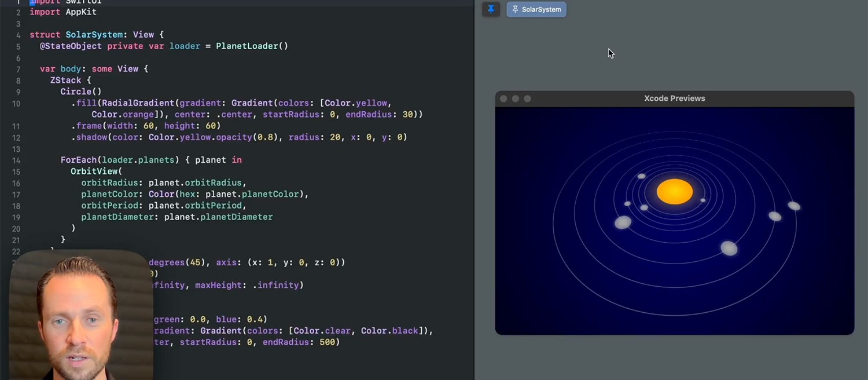Click the Xcode Previews title bar text
This screenshot has height=380, width=868.
point(674,98)
